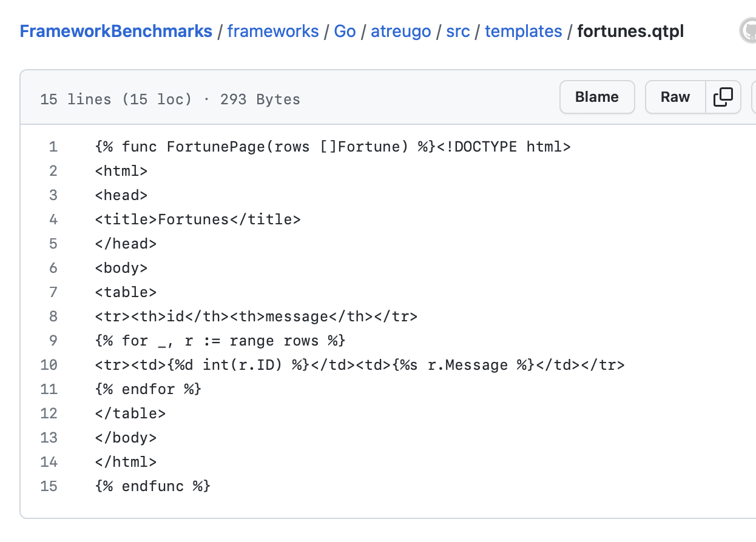756x542 pixels.
Task: Select line number 10
Action: point(49,365)
